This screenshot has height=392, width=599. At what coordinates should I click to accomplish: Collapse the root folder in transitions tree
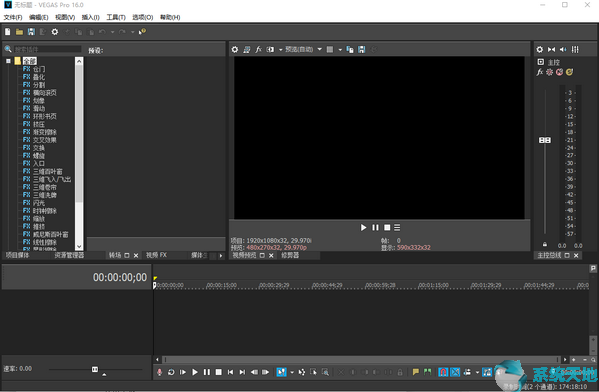pos(8,61)
